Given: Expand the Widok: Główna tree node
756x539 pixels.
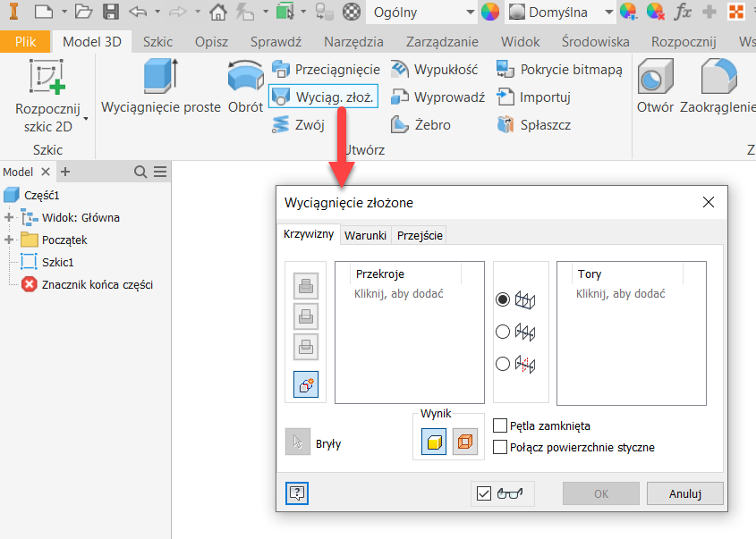Looking at the screenshot, I should 10,217.
